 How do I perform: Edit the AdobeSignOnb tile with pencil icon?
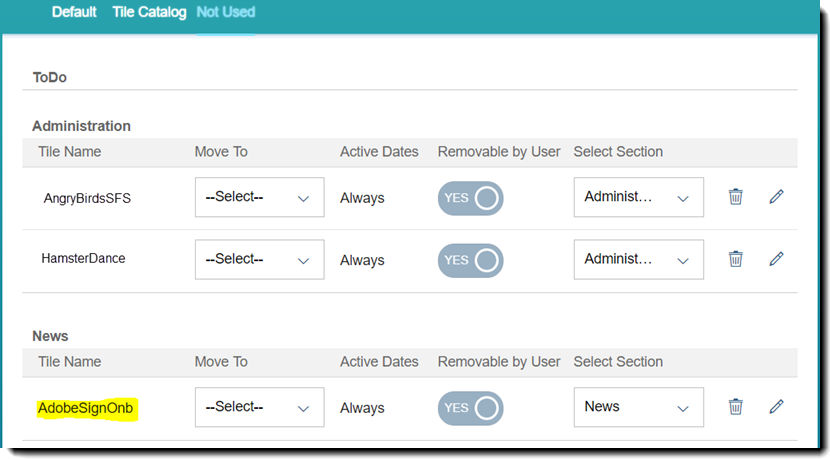click(x=776, y=407)
